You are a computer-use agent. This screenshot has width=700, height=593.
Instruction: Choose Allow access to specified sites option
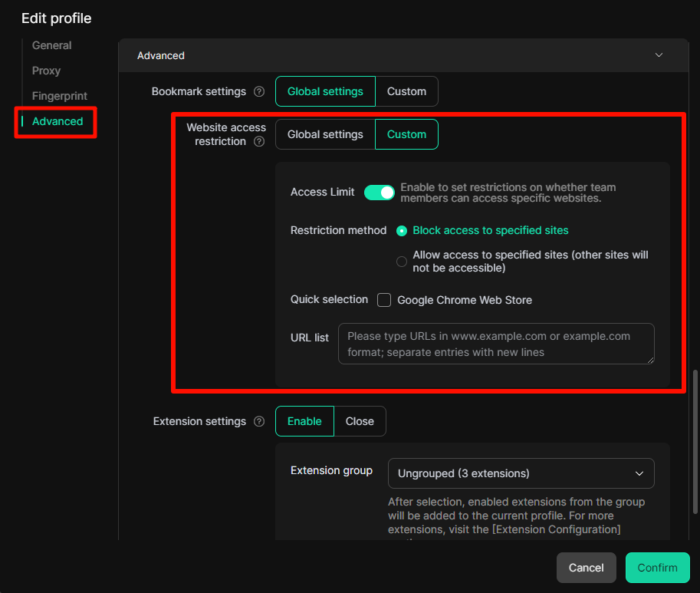click(402, 262)
